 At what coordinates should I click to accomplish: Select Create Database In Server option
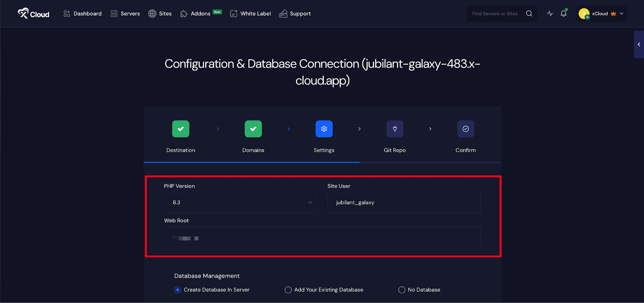pyautogui.click(x=178, y=290)
